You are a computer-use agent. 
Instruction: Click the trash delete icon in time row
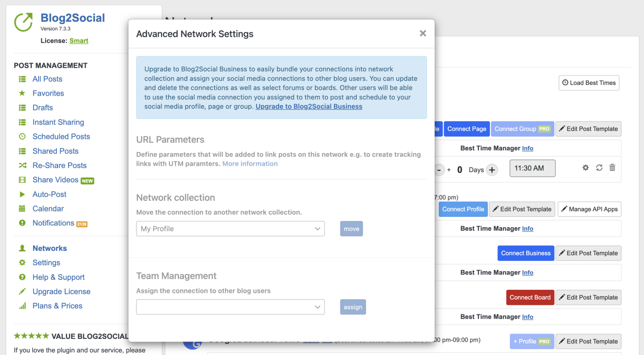click(612, 168)
